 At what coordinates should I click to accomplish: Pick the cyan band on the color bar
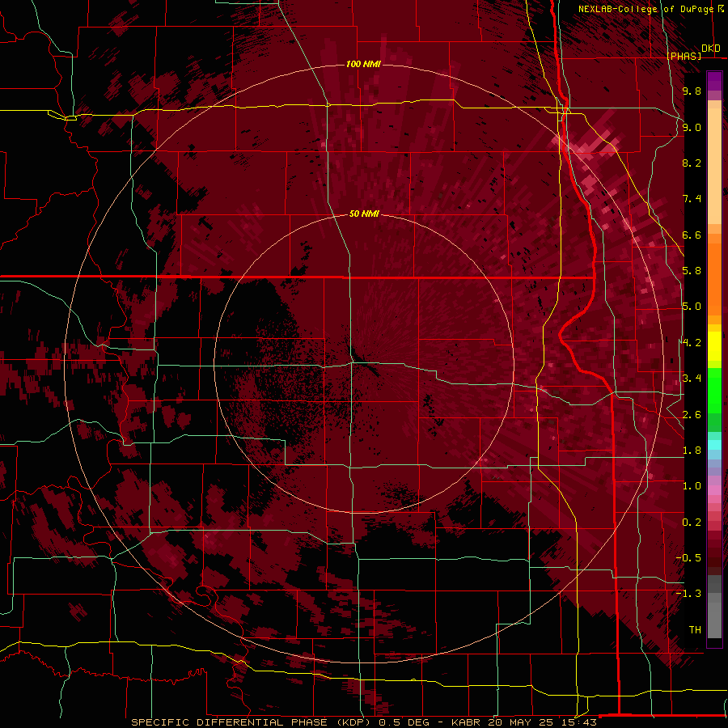(714, 444)
